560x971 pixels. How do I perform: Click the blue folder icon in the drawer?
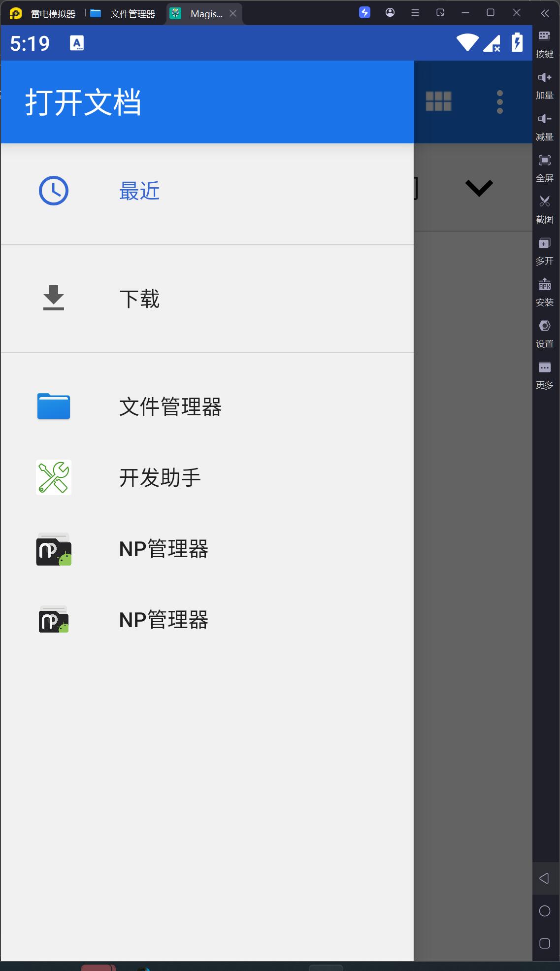[x=54, y=406]
